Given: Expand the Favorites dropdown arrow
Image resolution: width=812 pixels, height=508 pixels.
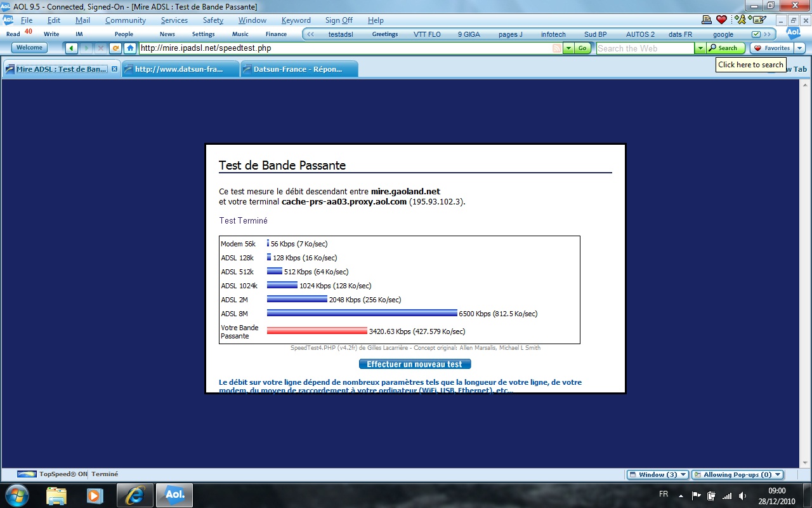Looking at the screenshot, I should pyautogui.click(x=799, y=48).
